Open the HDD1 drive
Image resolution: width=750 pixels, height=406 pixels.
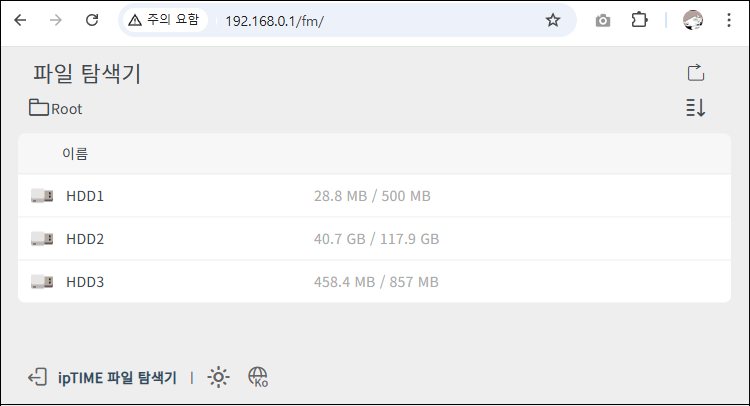pos(374,196)
